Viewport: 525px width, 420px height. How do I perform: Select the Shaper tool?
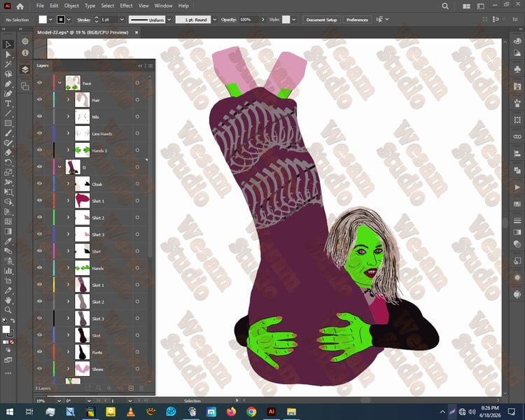[x=8, y=143]
